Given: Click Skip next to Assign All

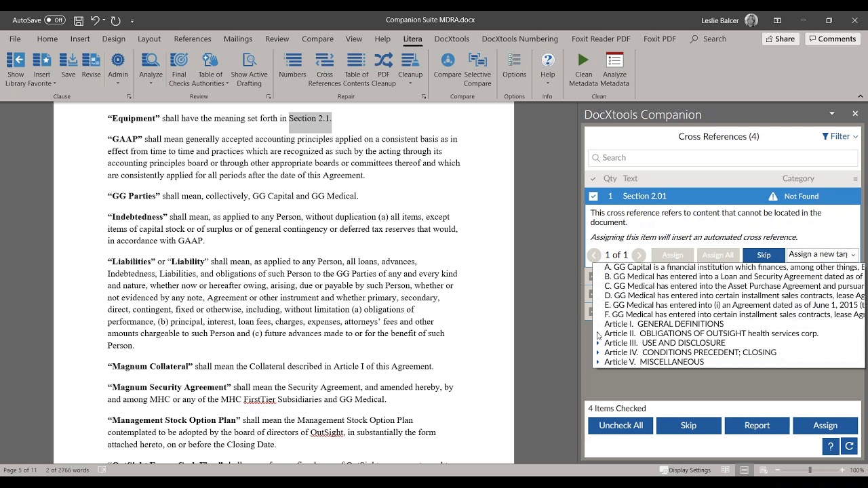Looking at the screenshot, I should 764,255.
